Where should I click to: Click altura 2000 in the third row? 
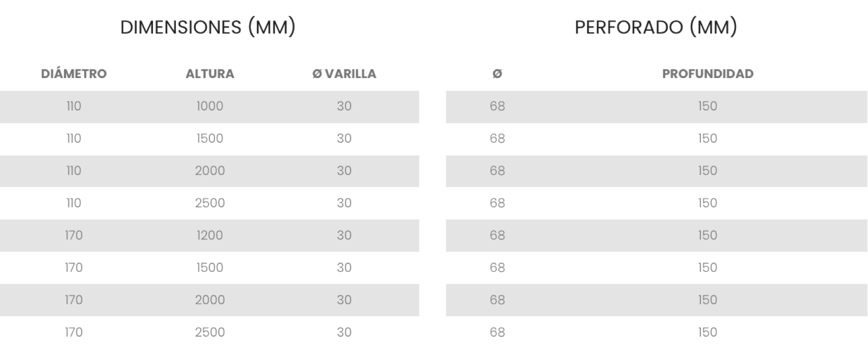[x=210, y=171]
